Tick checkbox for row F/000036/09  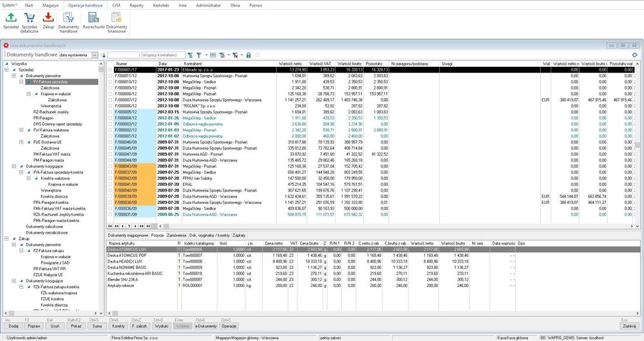[110, 208]
